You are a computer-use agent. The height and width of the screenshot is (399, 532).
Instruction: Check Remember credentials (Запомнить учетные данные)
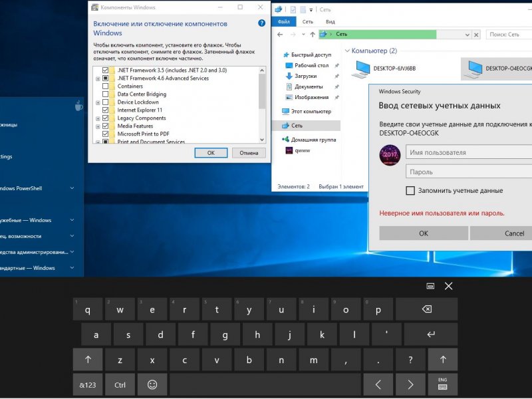[x=410, y=191]
